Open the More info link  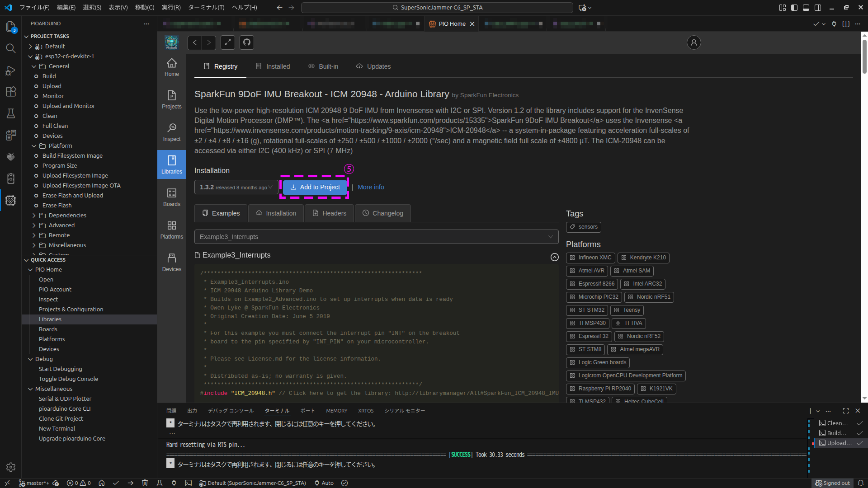(x=371, y=187)
